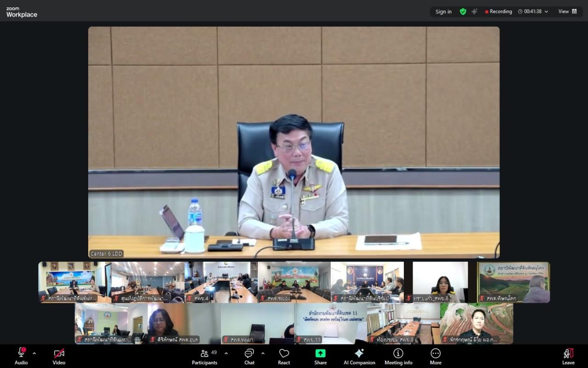Unmute using the Audio microphone icon

(x=21, y=353)
